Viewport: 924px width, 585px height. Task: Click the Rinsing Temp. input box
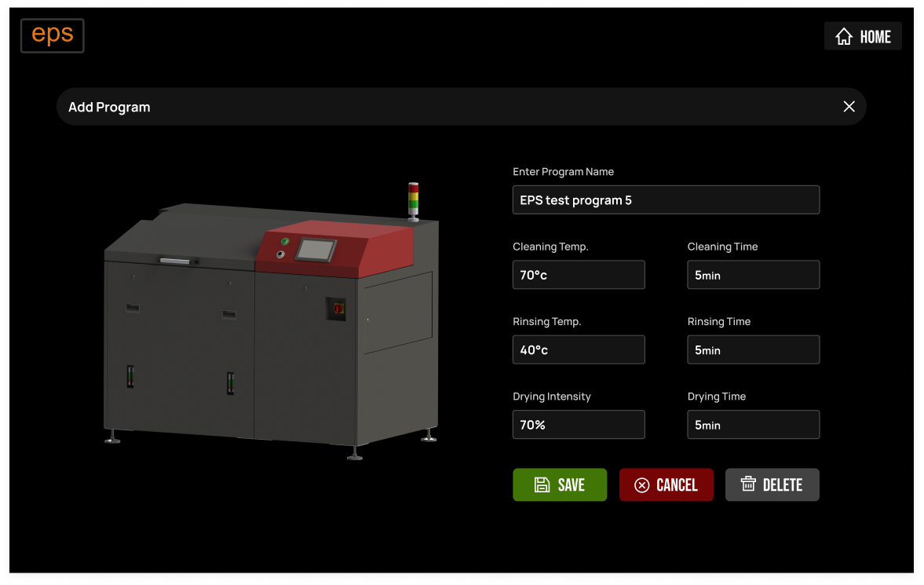[x=579, y=350]
